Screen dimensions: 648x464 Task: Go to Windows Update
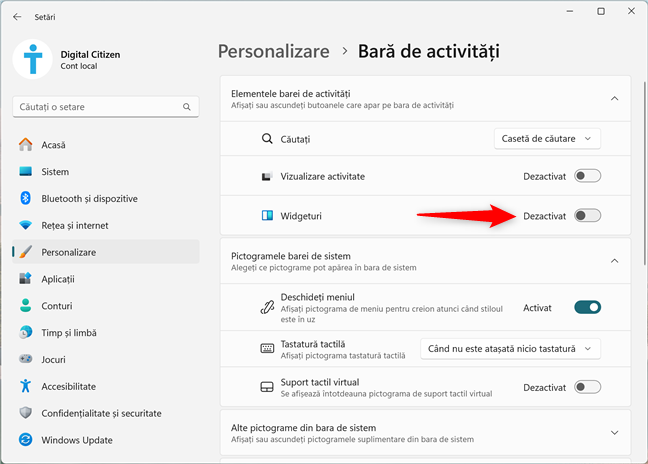pos(106,440)
